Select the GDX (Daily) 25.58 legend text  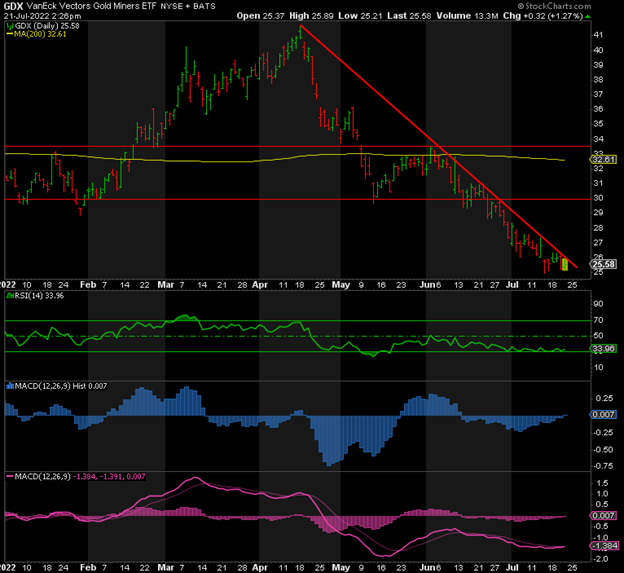tap(47, 26)
